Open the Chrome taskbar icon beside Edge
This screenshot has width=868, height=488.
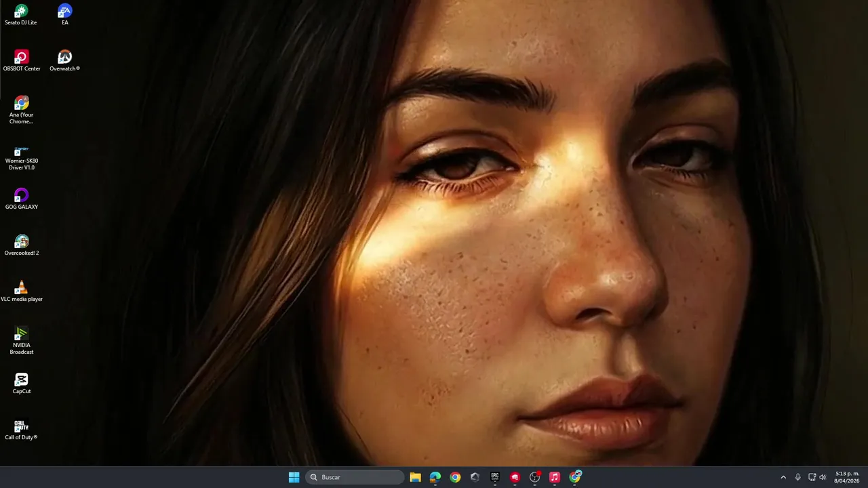pyautogui.click(x=455, y=477)
